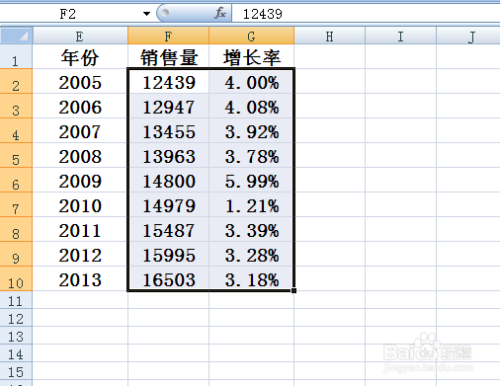Screen dimensions: 500x386
Task: Select row 13 header
Action: point(16,335)
